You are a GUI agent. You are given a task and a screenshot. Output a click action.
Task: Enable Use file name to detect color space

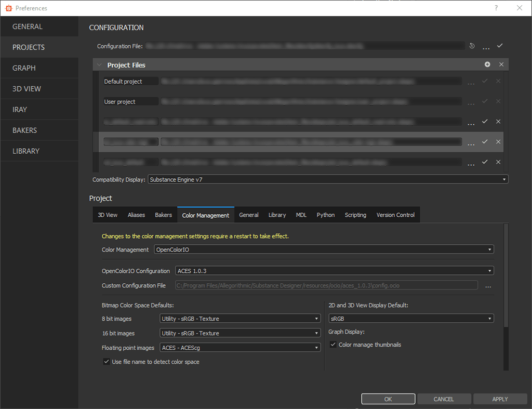coord(107,362)
